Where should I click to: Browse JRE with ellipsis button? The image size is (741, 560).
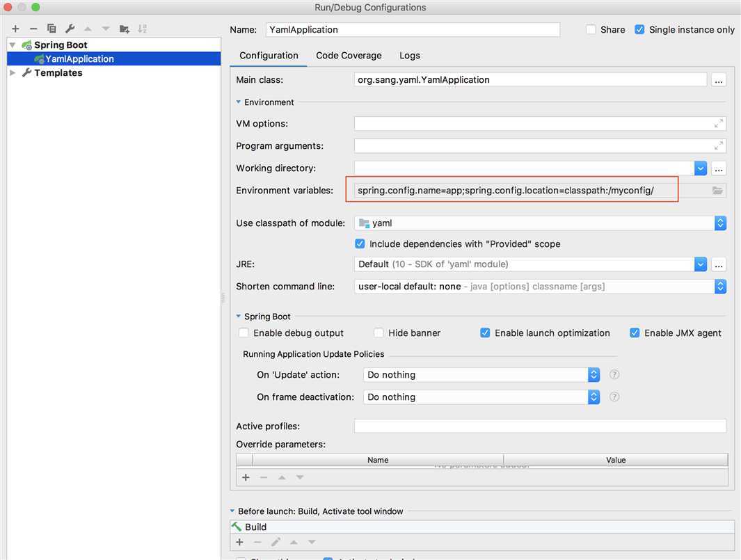click(718, 264)
